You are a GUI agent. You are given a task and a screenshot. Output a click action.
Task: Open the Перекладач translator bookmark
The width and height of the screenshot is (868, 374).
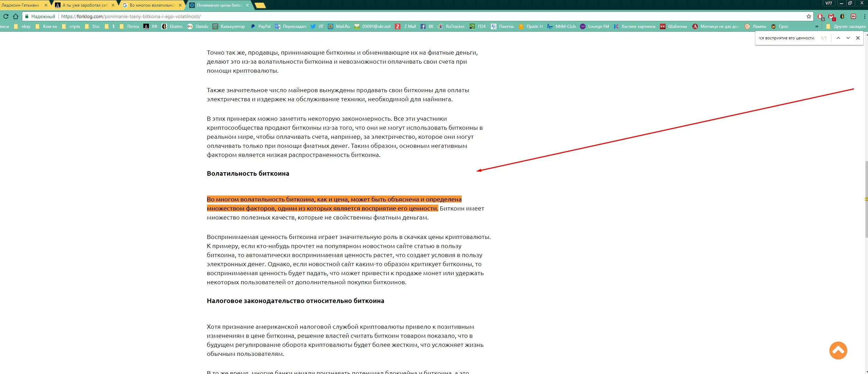click(290, 26)
